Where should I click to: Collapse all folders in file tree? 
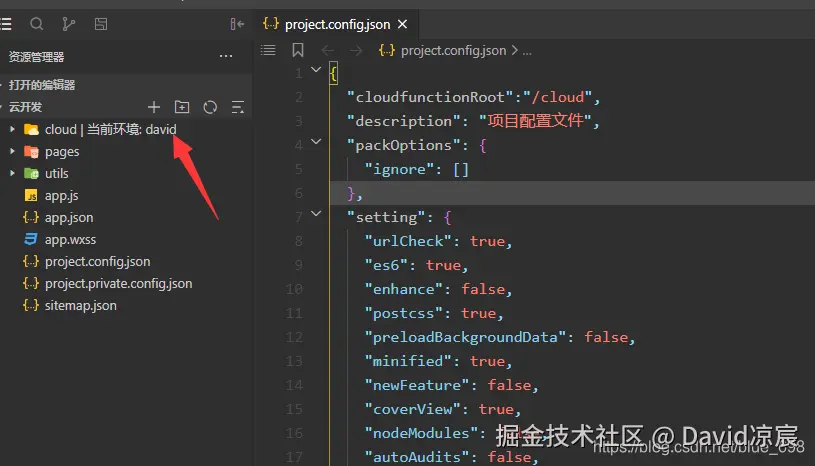pyautogui.click(x=238, y=107)
